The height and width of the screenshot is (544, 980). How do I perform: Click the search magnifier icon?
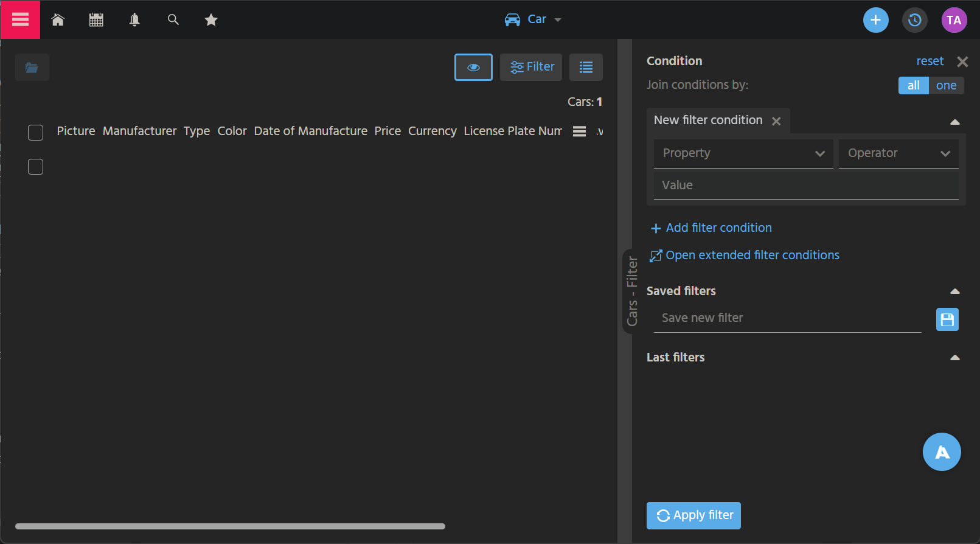[x=173, y=20]
